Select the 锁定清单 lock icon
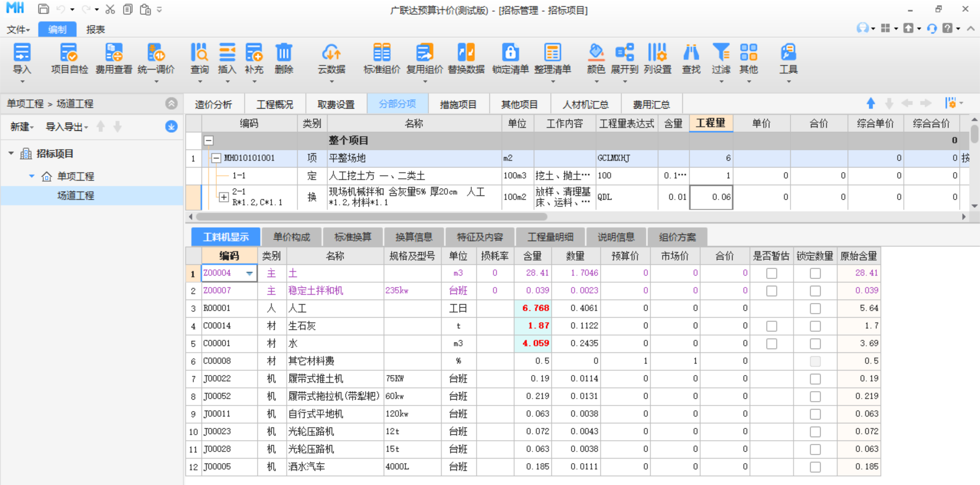Screen dimensions: 980x485 point(510,53)
